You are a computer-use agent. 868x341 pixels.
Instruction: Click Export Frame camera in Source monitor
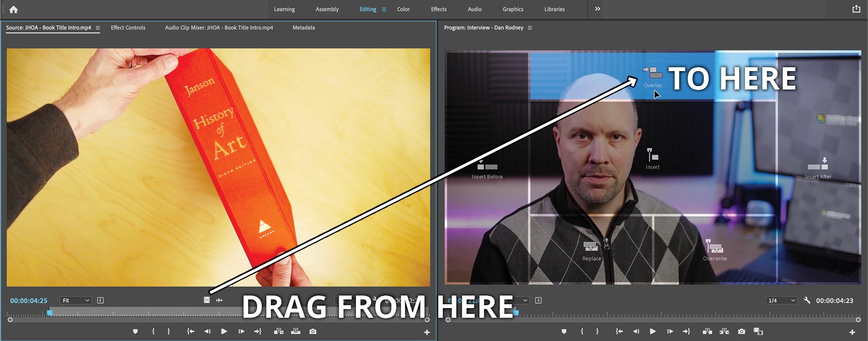[x=313, y=331]
